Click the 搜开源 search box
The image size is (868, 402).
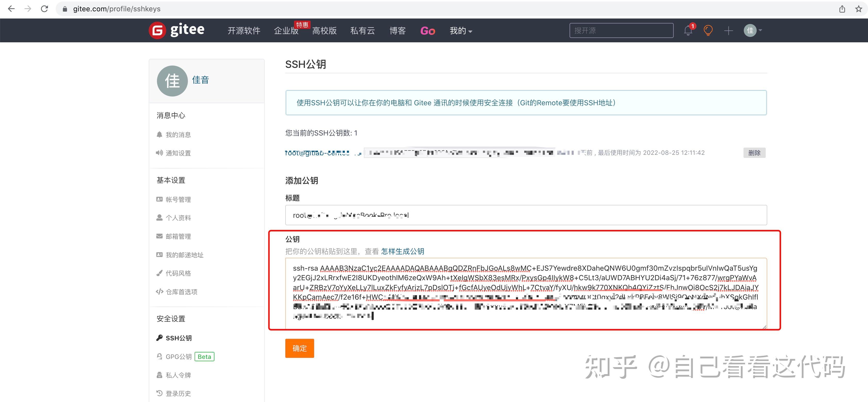click(621, 31)
